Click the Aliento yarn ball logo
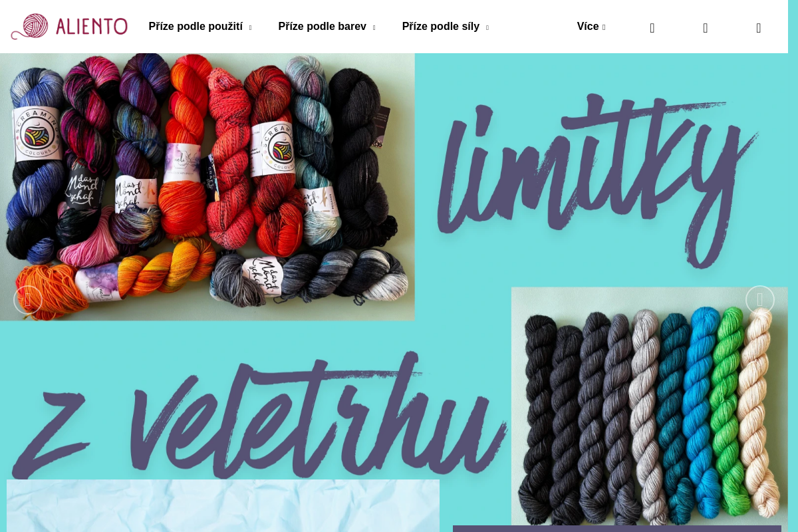The width and height of the screenshot is (798, 532). pos(30,27)
